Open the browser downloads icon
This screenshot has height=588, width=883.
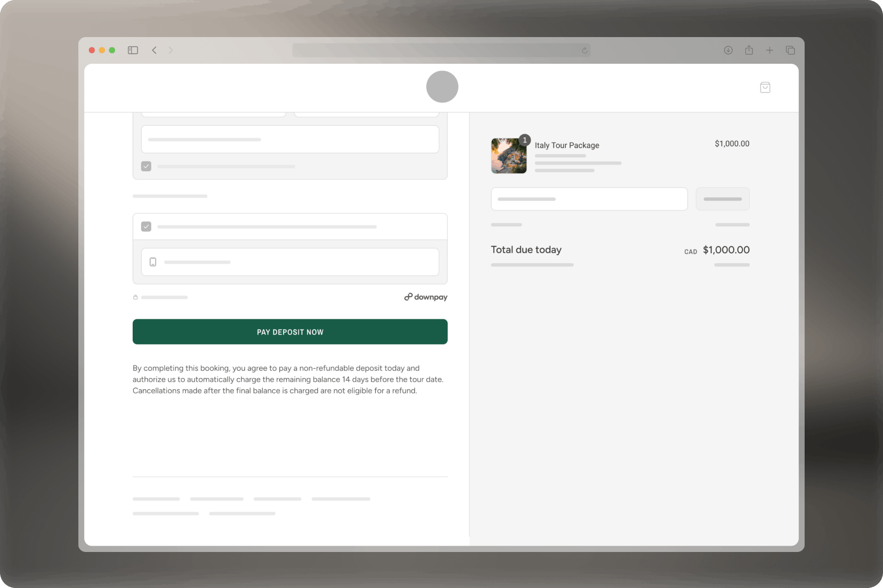[728, 50]
